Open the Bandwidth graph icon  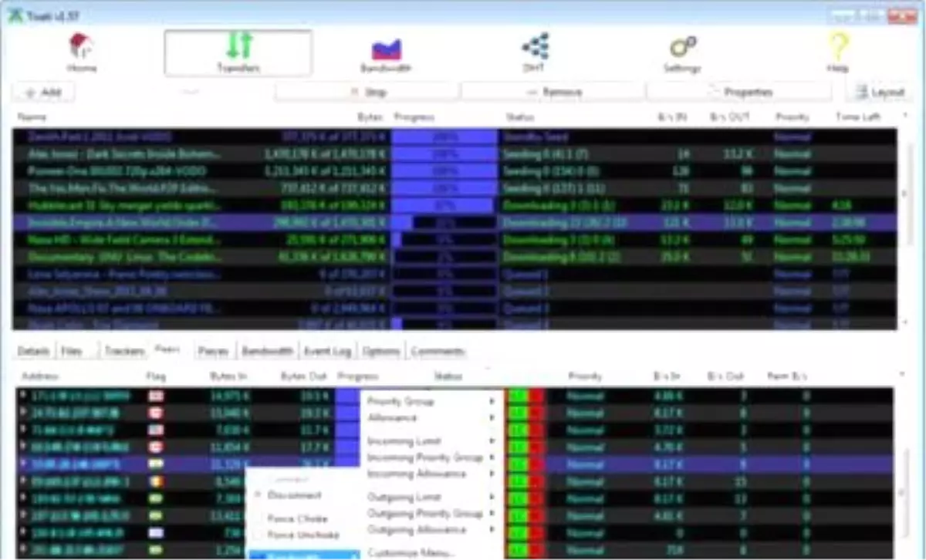pos(386,49)
